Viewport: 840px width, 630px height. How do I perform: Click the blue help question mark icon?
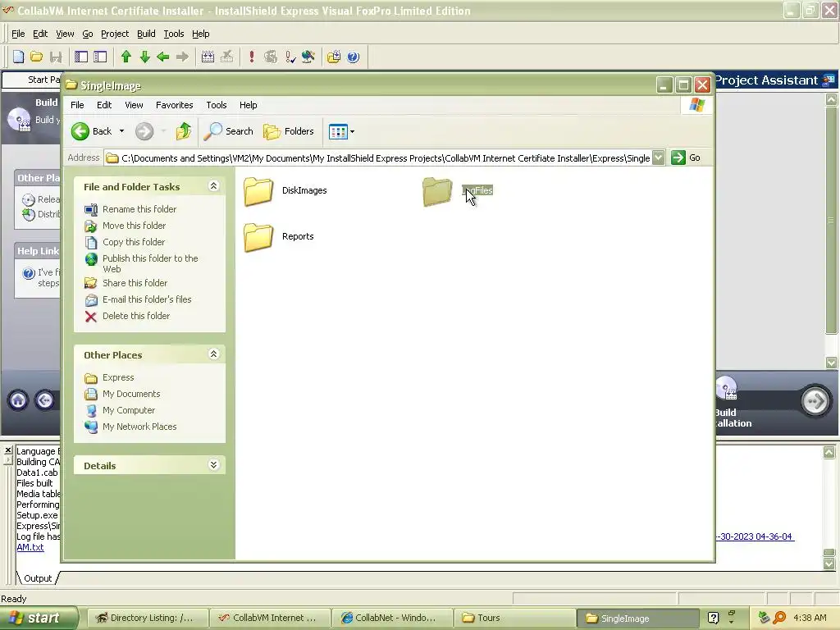tap(353, 57)
